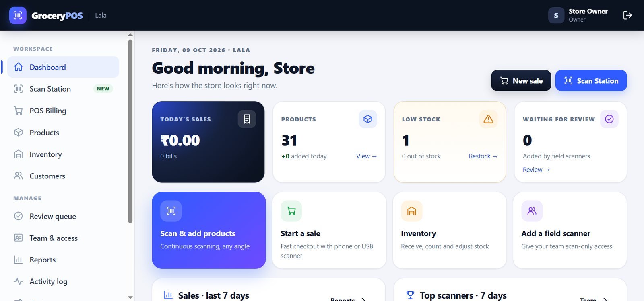Open Activity log in sidebar
The width and height of the screenshot is (644, 301).
point(63,281)
